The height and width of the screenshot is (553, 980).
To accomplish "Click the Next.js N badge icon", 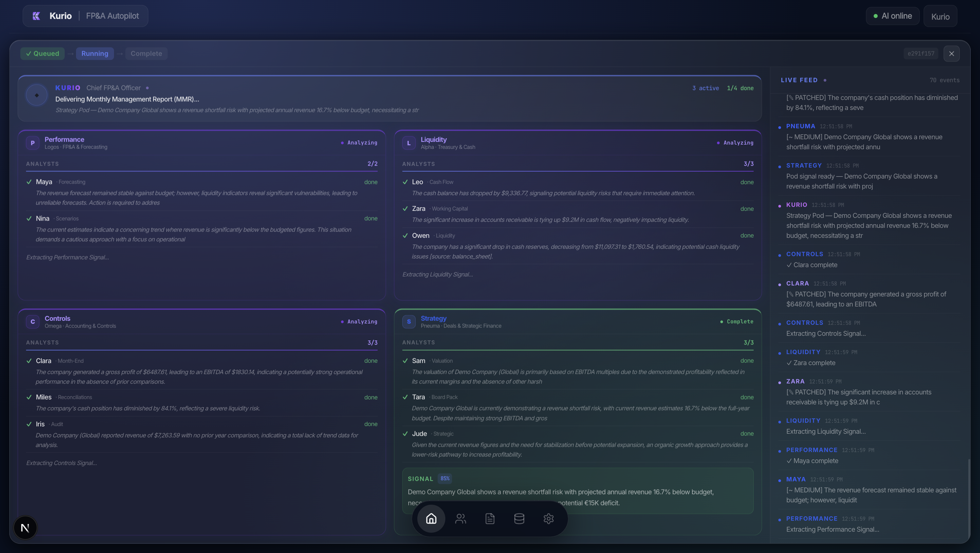I will point(25,528).
